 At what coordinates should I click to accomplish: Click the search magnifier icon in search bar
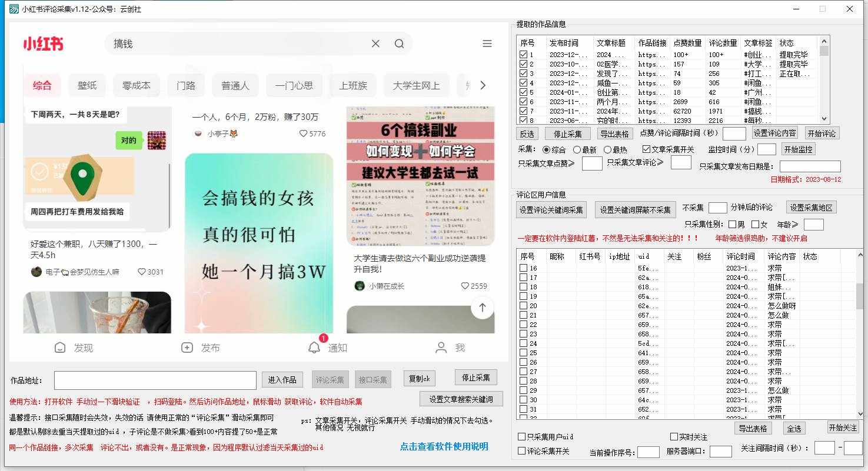(399, 44)
